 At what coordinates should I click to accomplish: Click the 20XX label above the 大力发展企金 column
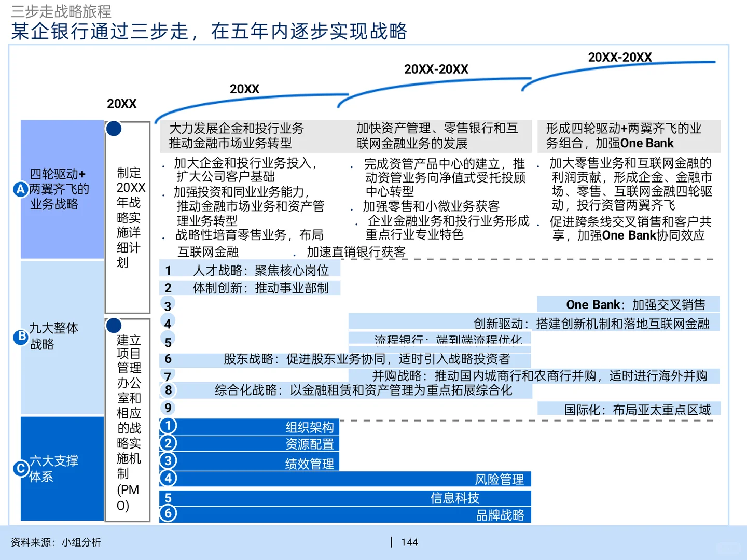pyautogui.click(x=244, y=89)
